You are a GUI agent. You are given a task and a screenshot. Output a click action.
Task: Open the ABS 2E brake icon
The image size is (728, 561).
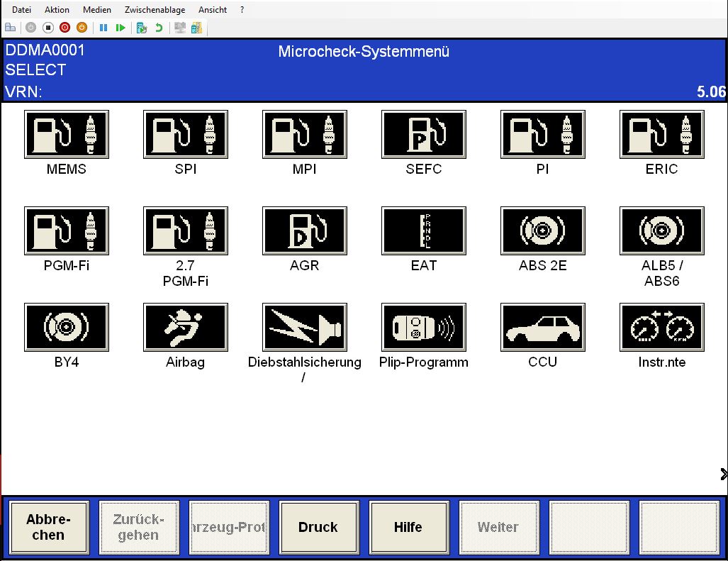pos(542,230)
